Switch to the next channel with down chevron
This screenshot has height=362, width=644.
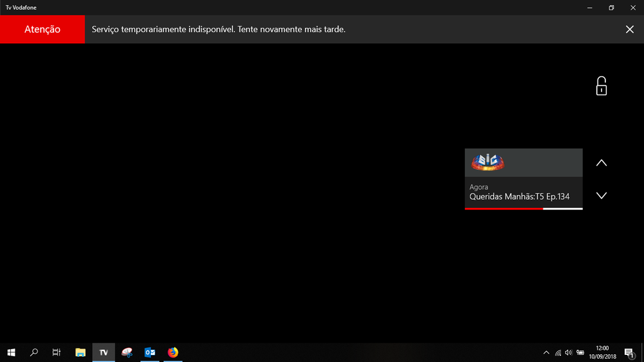[x=601, y=195]
